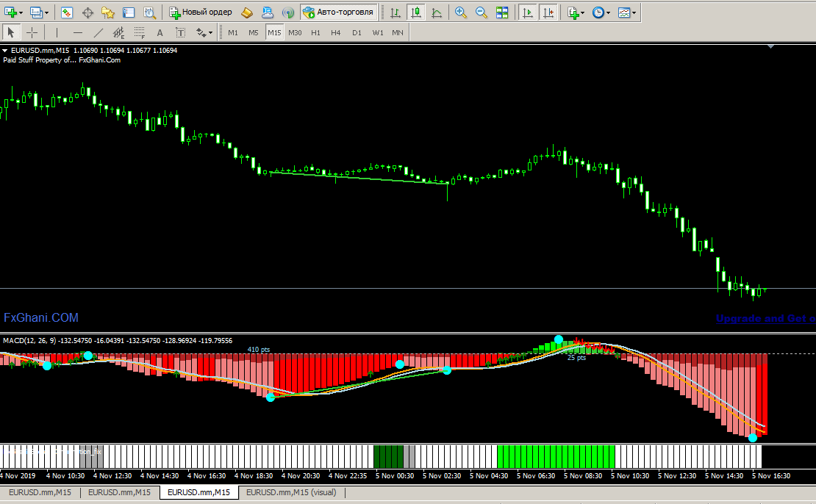This screenshot has width=816, height=504.
Task: Follow the Upgrade and Get link
Action: click(x=765, y=319)
